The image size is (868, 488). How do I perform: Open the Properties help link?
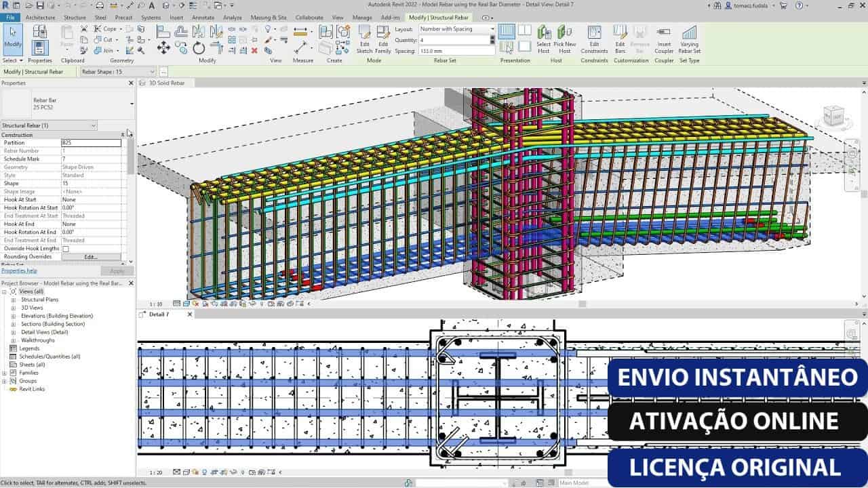pos(19,270)
